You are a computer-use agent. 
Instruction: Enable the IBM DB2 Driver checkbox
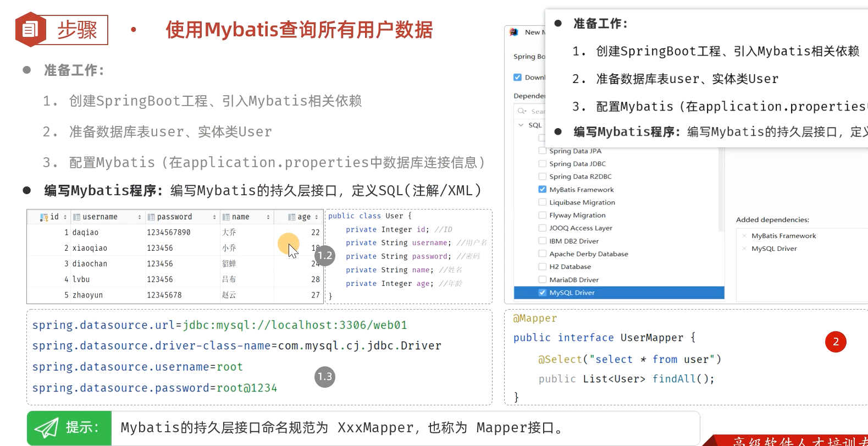(x=543, y=241)
